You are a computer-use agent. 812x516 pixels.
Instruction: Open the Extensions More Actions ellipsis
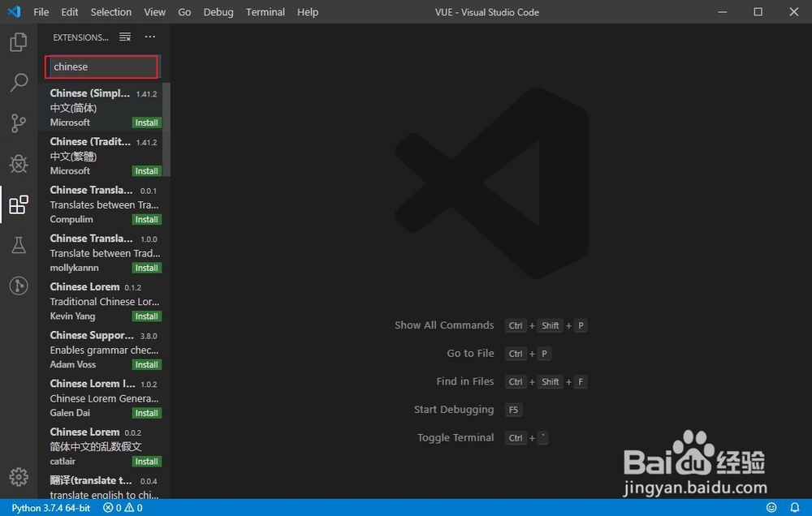(x=150, y=37)
